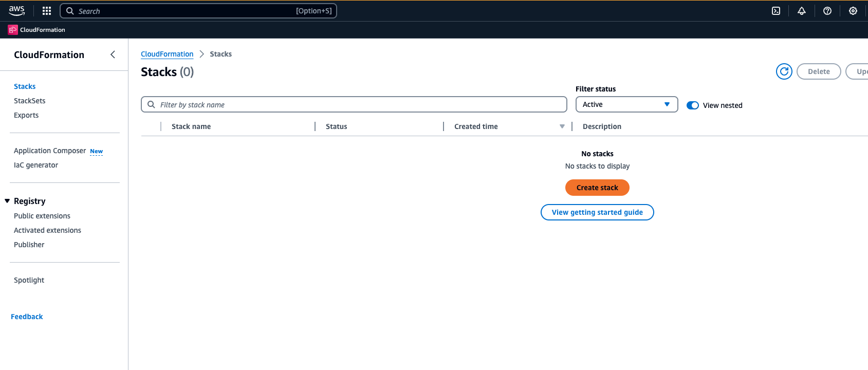Click the Stack name column header
Image resolution: width=868 pixels, height=370 pixels.
pyautogui.click(x=191, y=126)
